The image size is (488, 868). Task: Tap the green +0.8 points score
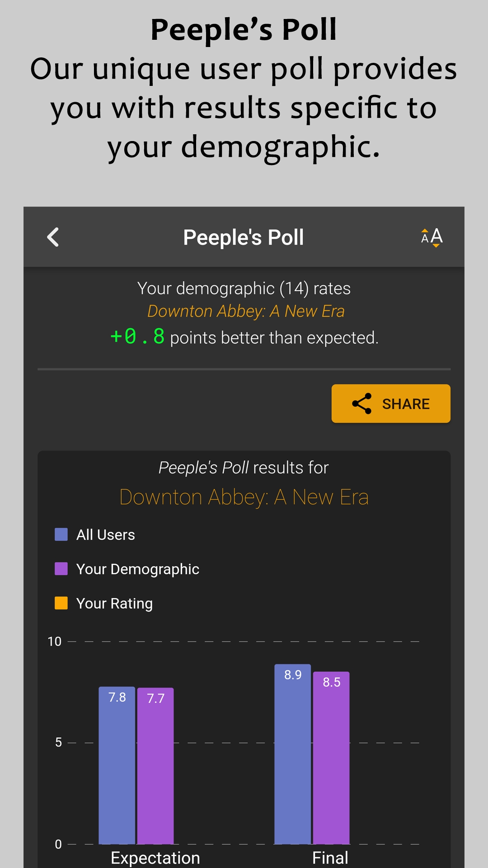(x=138, y=337)
